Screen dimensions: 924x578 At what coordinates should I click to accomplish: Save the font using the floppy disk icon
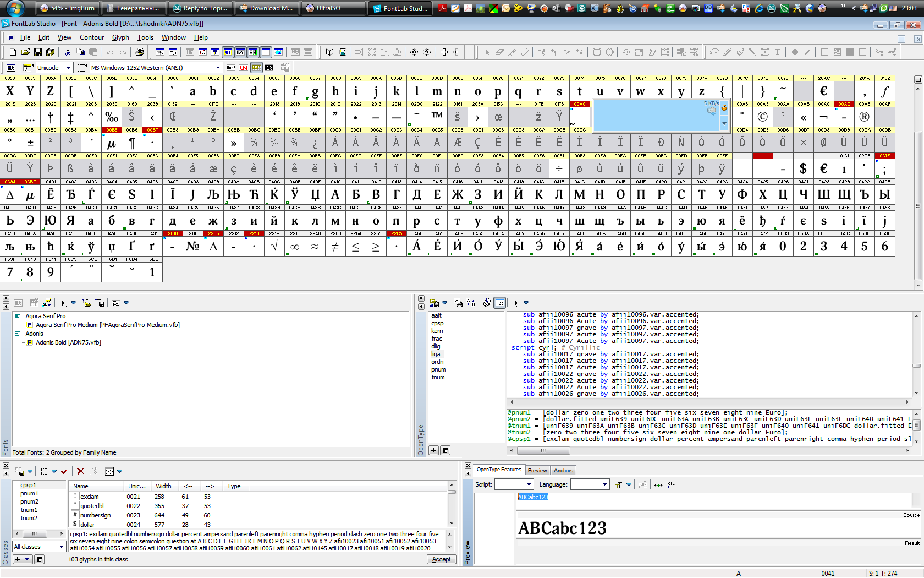click(38, 52)
